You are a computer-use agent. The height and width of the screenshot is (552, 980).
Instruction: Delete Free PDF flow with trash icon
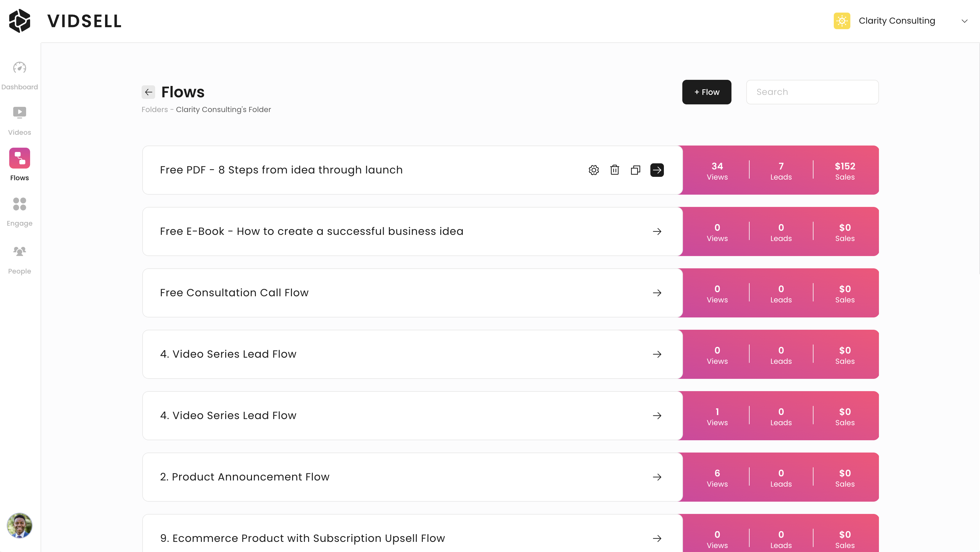[614, 170]
